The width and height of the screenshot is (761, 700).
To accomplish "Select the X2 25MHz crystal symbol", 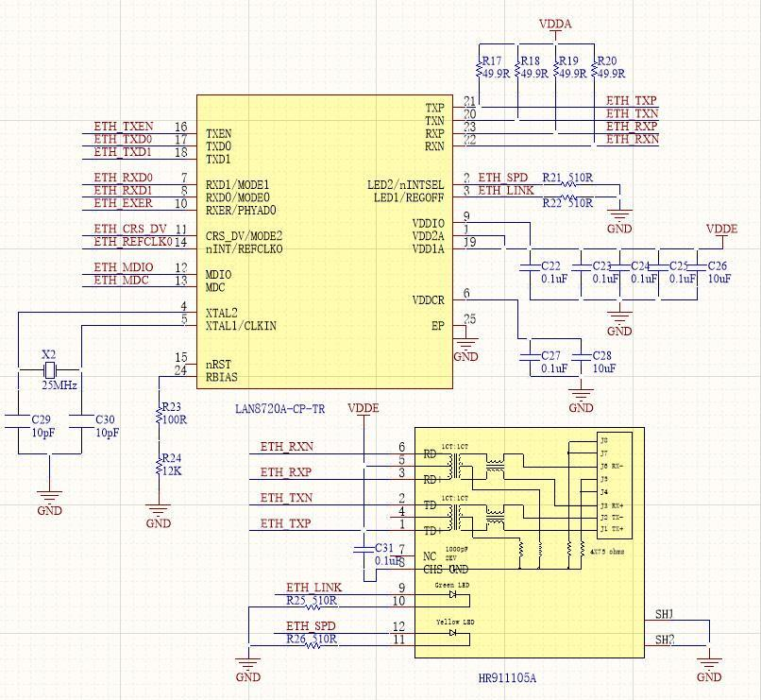I will [x=49, y=370].
